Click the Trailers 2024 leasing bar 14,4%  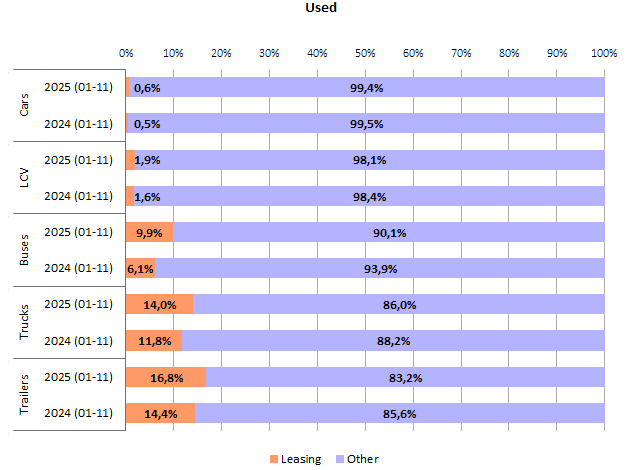click(160, 413)
